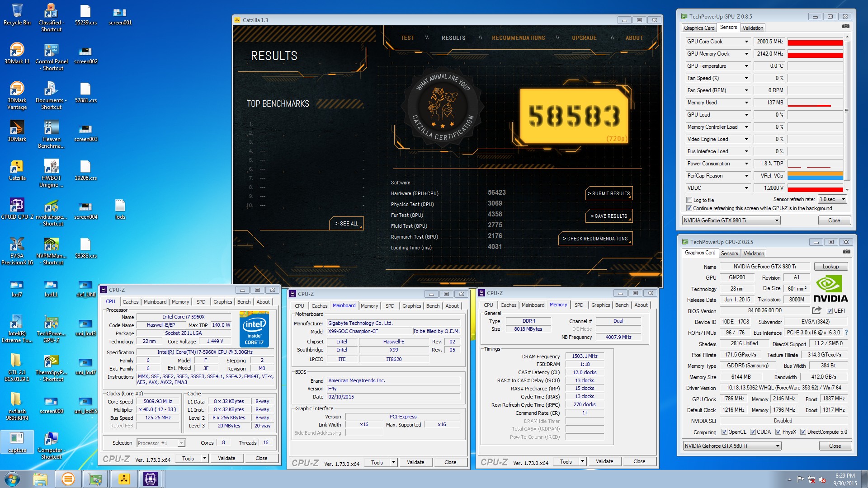Open the Processor #1 selection dropdown
Image resolution: width=868 pixels, height=488 pixels.
(161, 443)
